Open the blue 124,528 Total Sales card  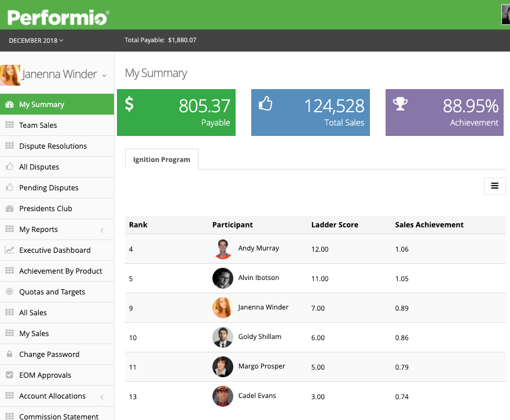click(310, 112)
